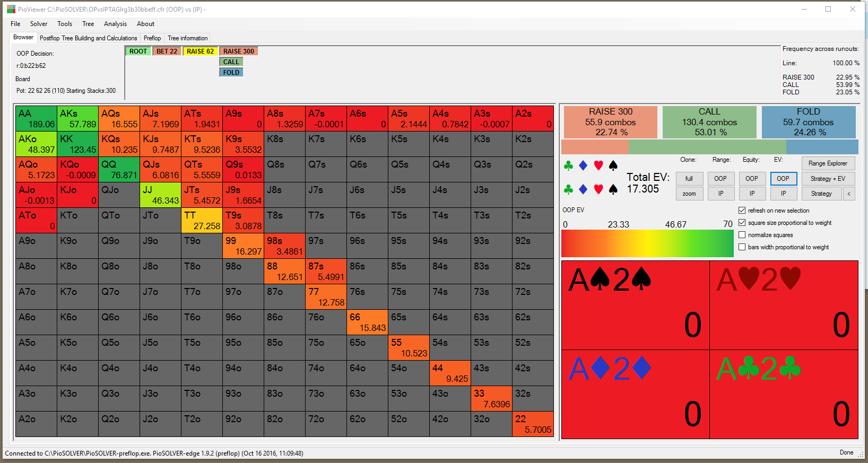Enable normalize squares checkbox
This screenshot has width=868, height=463.
click(742, 235)
